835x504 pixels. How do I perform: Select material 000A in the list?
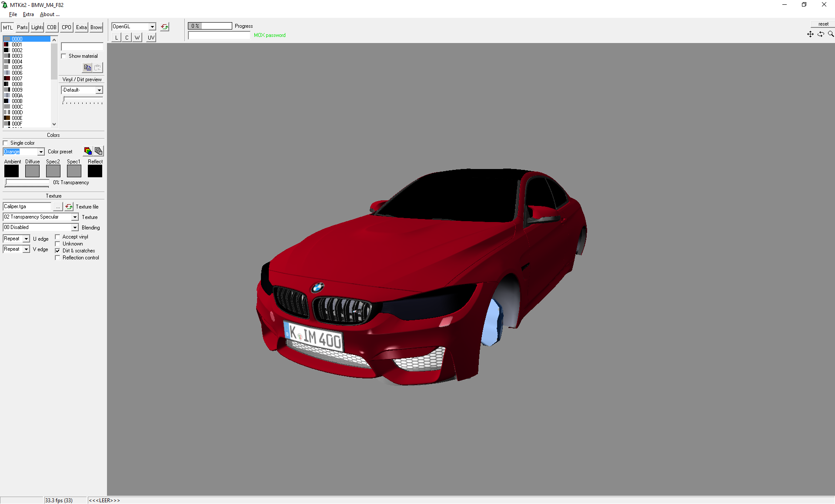coord(27,96)
